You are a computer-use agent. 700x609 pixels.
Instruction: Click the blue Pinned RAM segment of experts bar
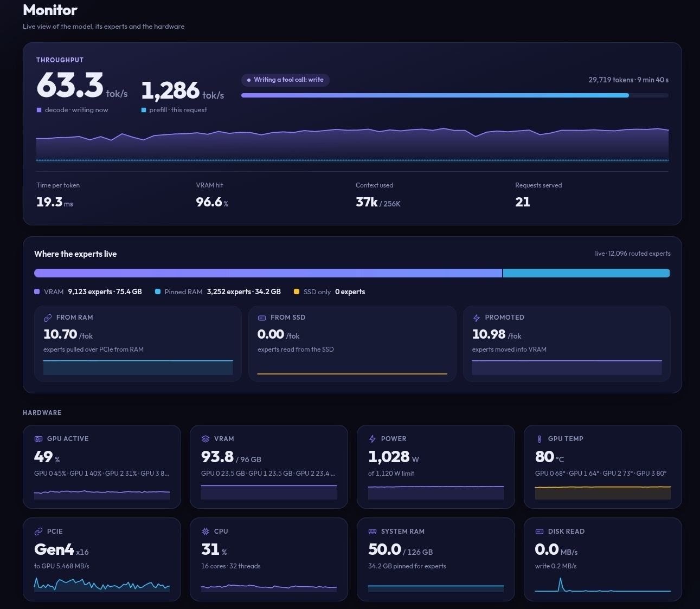pyautogui.click(x=586, y=273)
